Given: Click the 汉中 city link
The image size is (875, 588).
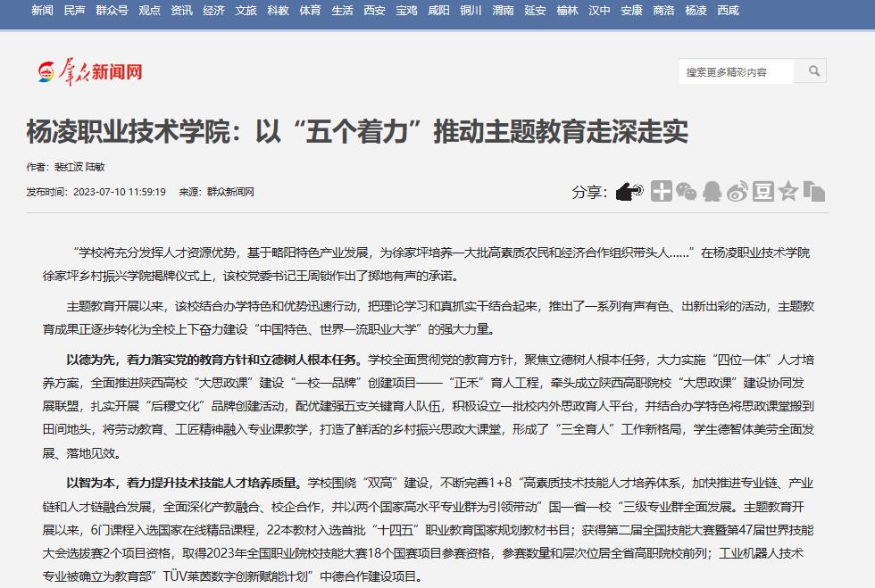Looking at the screenshot, I should tap(599, 11).
